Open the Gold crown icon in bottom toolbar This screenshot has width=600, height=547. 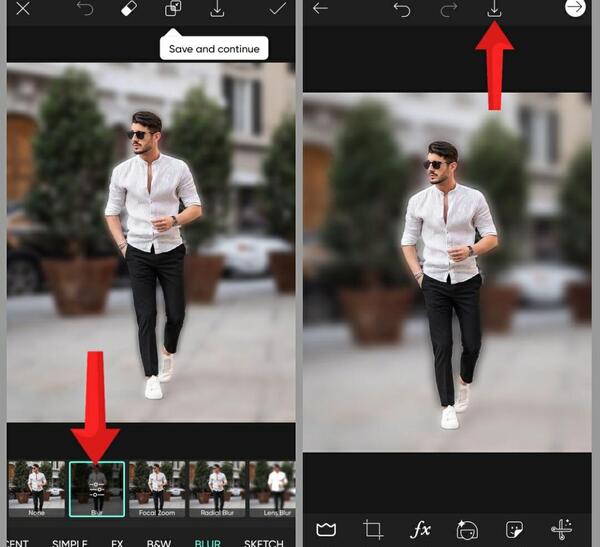point(326,529)
